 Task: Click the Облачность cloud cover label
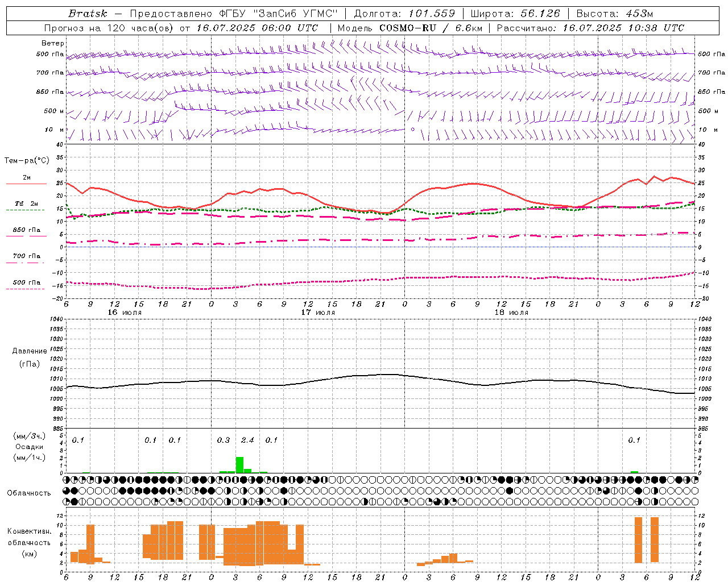29,493
